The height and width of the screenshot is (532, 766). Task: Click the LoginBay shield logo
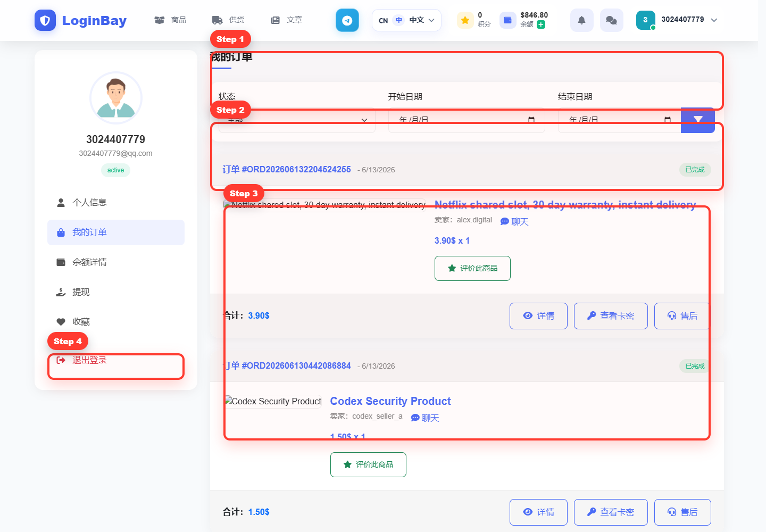coord(45,20)
